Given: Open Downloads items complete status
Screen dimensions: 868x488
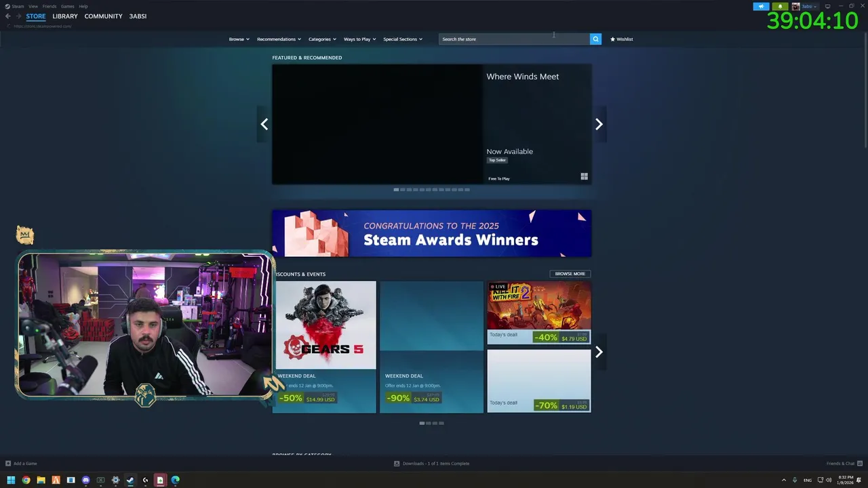Looking at the screenshot, I should (x=435, y=464).
